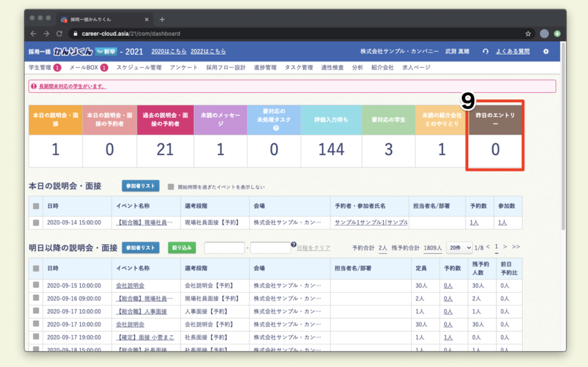Click the green 絞り込み button
588x367 pixels.
tap(182, 248)
